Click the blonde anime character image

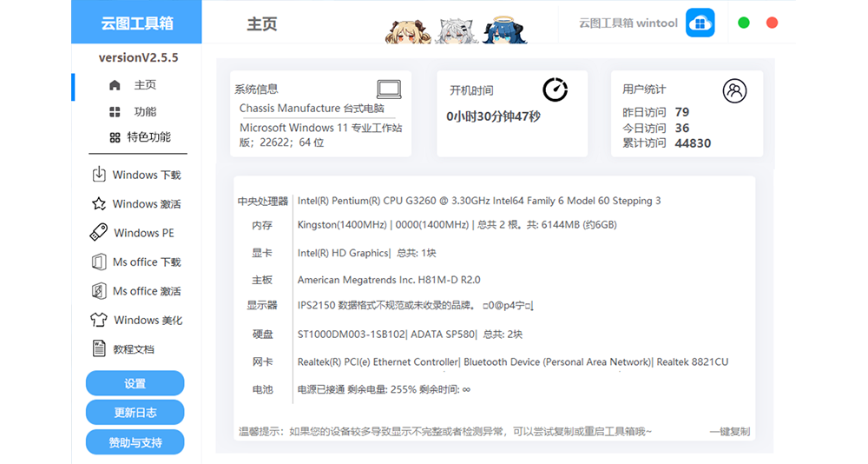pyautogui.click(x=409, y=31)
